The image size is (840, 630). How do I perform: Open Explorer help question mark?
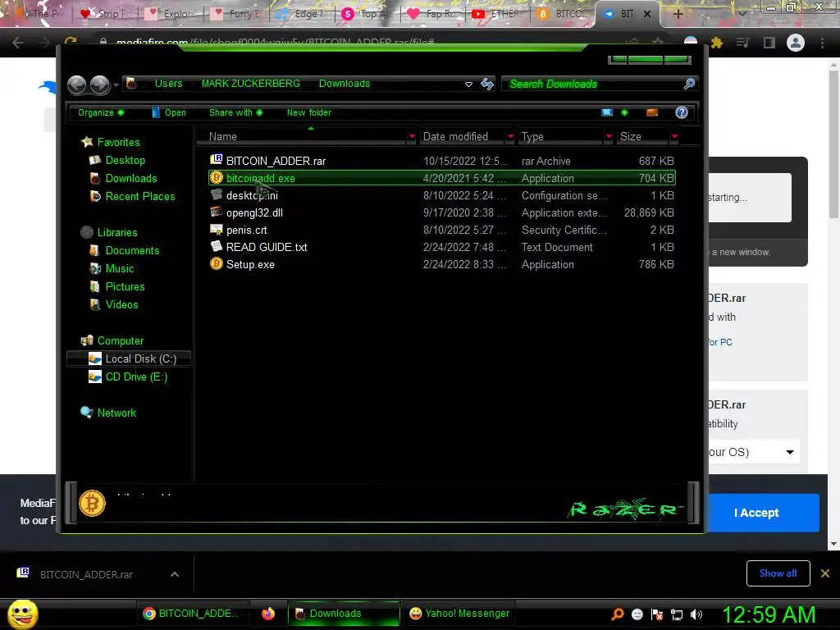682,112
